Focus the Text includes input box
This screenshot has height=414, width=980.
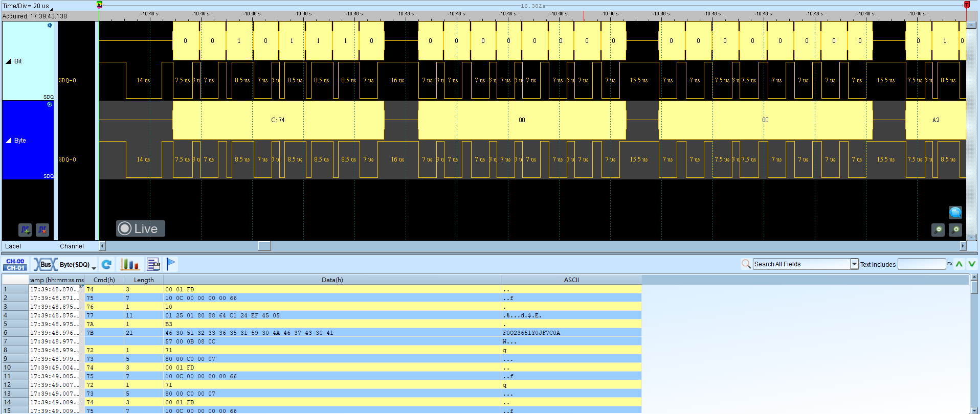(922, 264)
